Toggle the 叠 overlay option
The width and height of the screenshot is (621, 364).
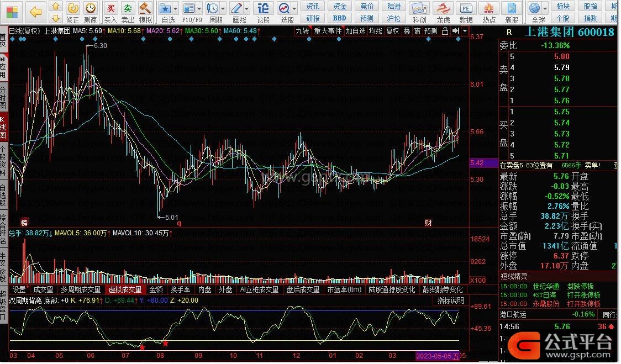(x=407, y=31)
